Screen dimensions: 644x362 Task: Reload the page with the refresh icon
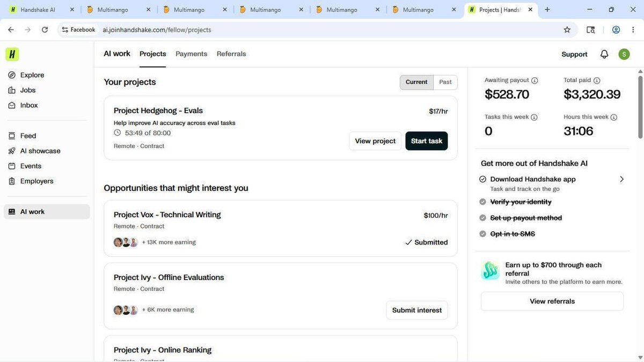(x=45, y=30)
